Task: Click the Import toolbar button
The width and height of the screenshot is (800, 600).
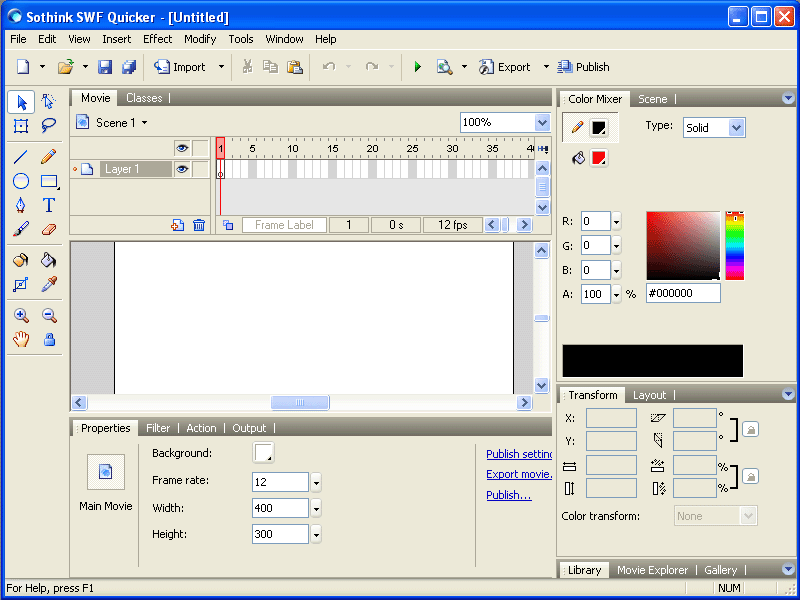Action: (x=180, y=67)
